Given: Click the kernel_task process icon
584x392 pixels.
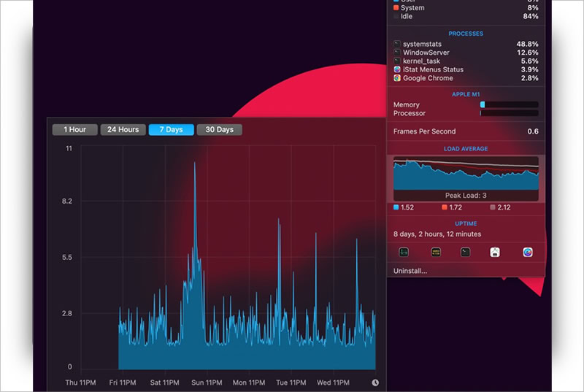Looking at the screenshot, I should pos(397,61).
